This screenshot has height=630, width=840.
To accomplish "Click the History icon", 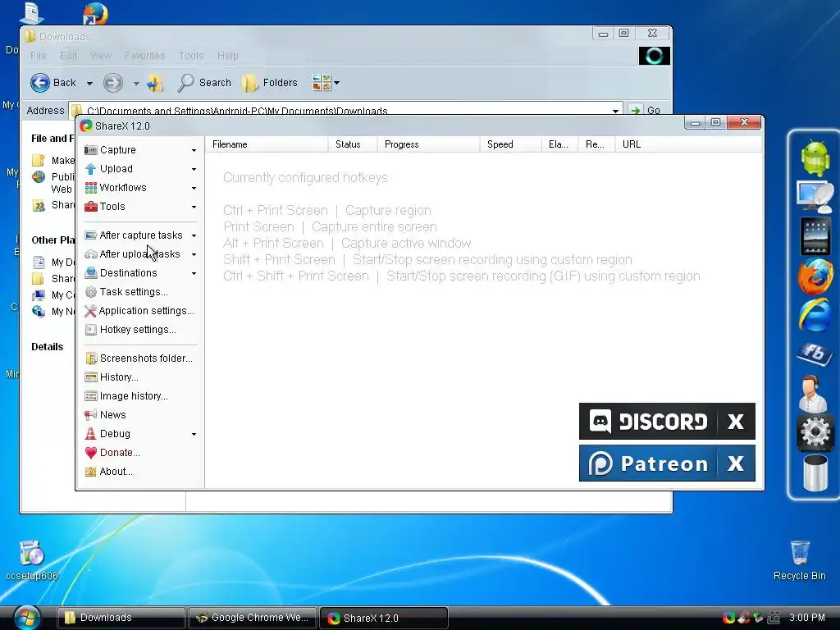I will pos(91,377).
